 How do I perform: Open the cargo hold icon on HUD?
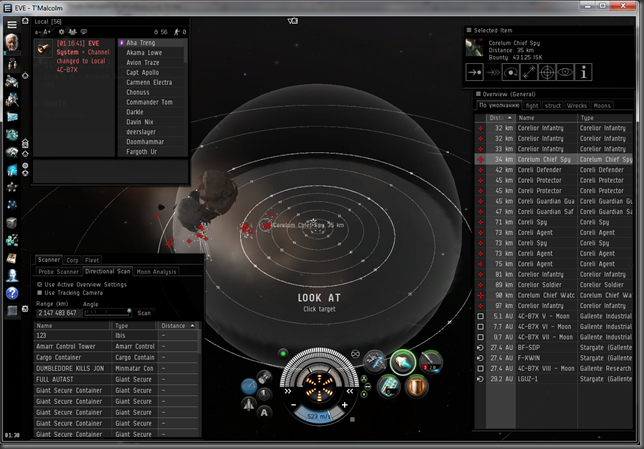264,376
